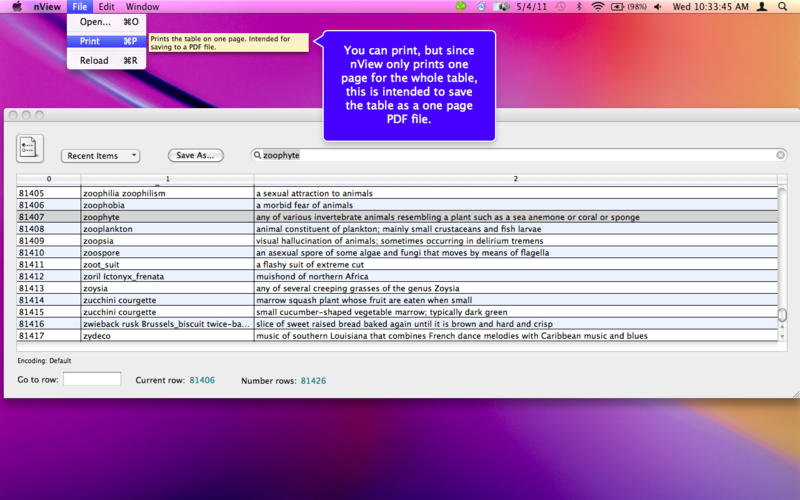Click column header 1
This screenshot has height=500, width=800.
click(x=167, y=179)
